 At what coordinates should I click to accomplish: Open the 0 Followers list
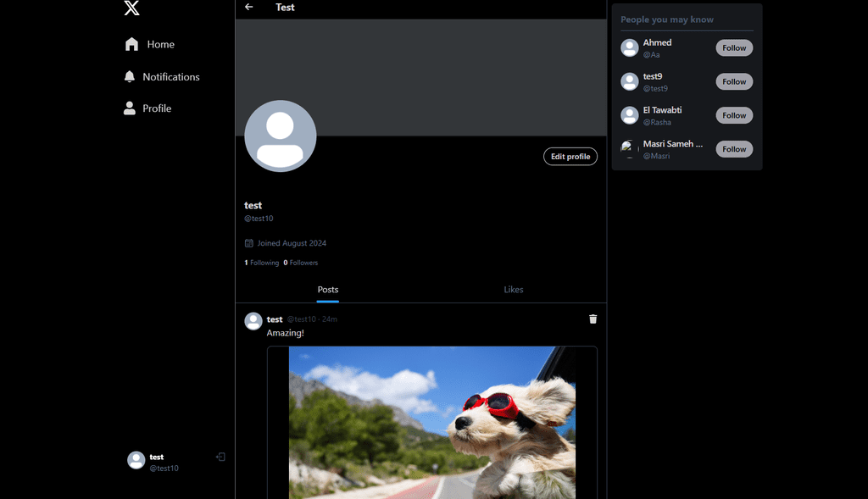[301, 263]
